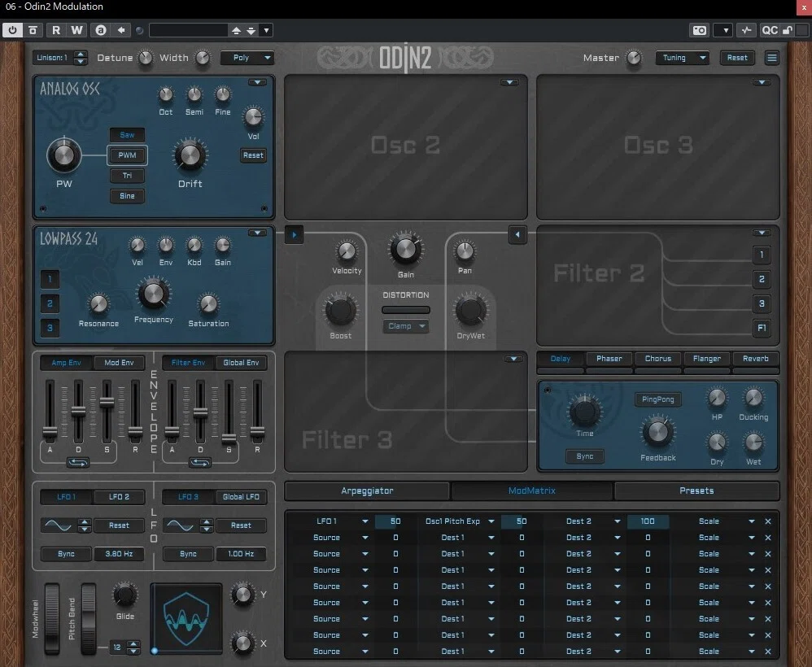Click the circled A compare button
812x667 pixels.
pyautogui.click(x=100, y=30)
